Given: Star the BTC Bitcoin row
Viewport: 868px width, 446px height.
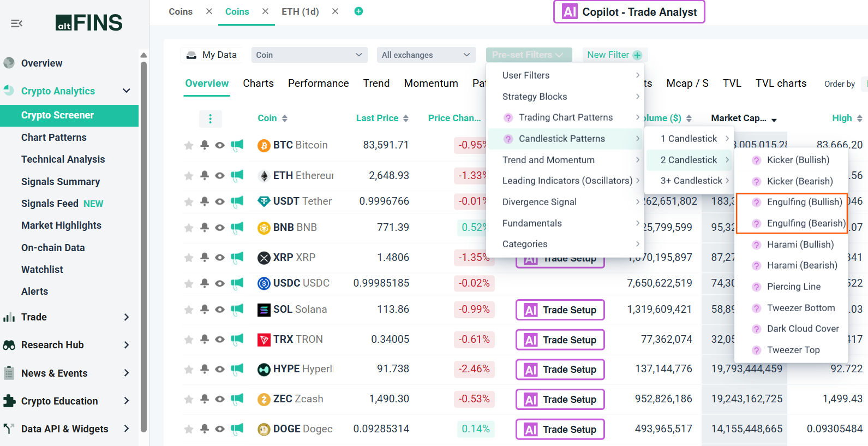Looking at the screenshot, I should click(x=189, y=145).
